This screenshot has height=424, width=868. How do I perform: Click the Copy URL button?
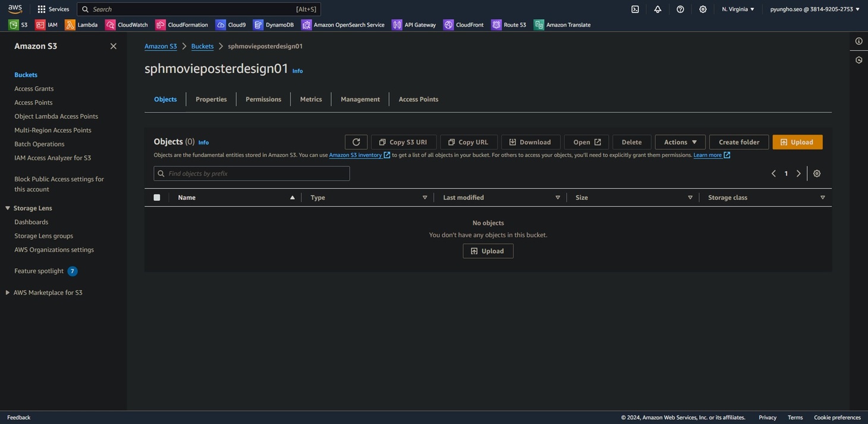coord(468,142)
